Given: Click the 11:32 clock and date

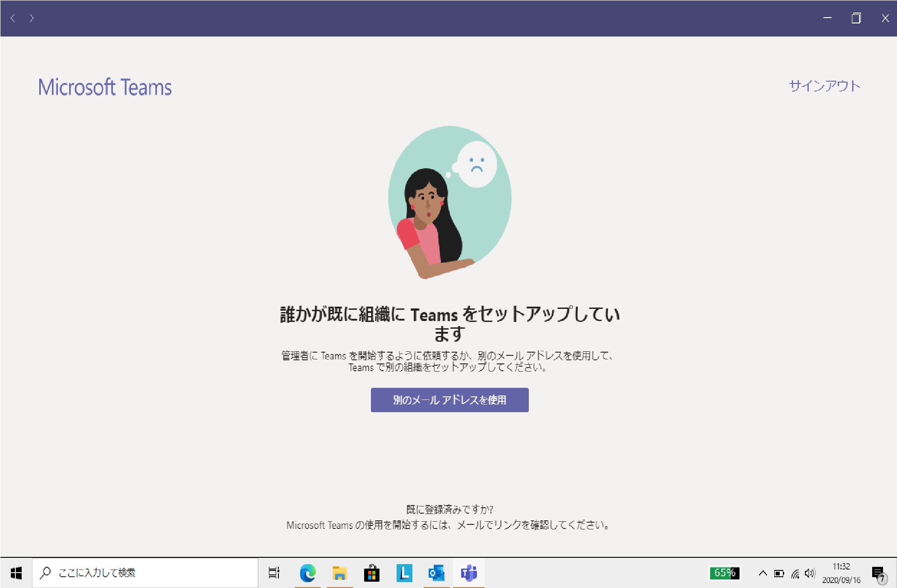Looking at the screenshot, I should [842, 573].
